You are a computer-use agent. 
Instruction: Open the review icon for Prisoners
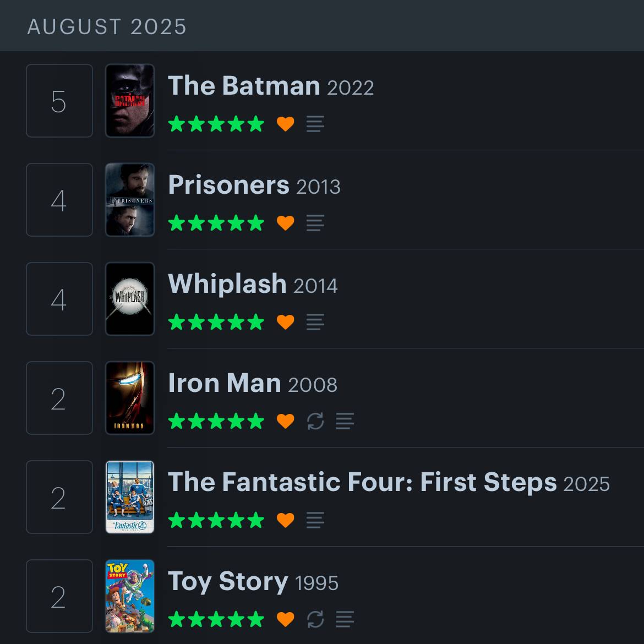(x=315, y=223)
